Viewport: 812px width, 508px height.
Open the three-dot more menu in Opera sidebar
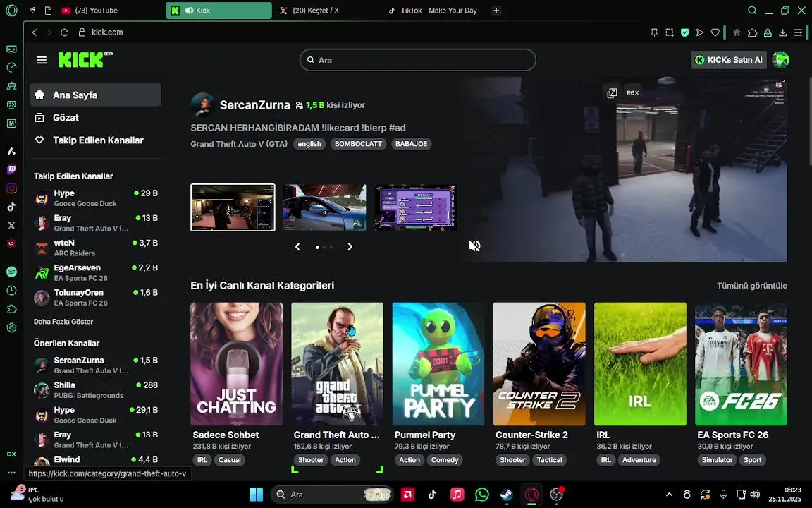pyautogui.click(x=11, y=472)
